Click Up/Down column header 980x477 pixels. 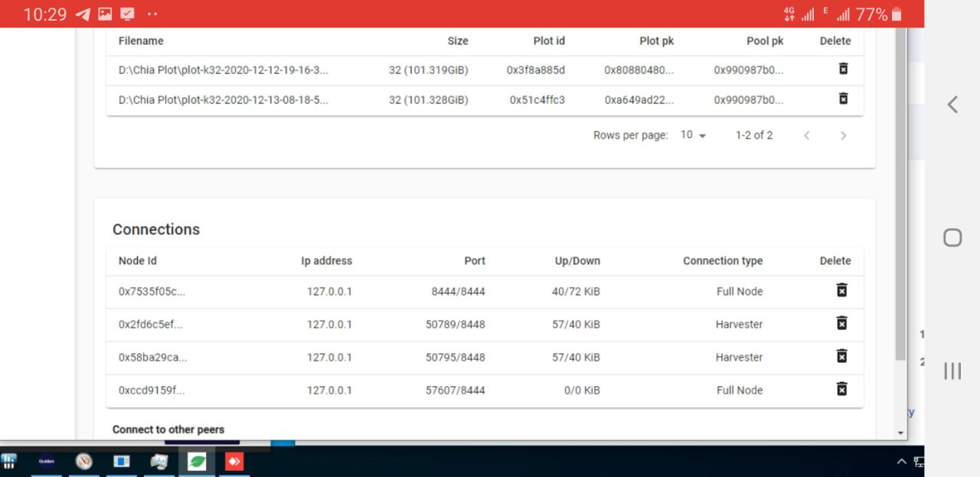click(577, 260)
